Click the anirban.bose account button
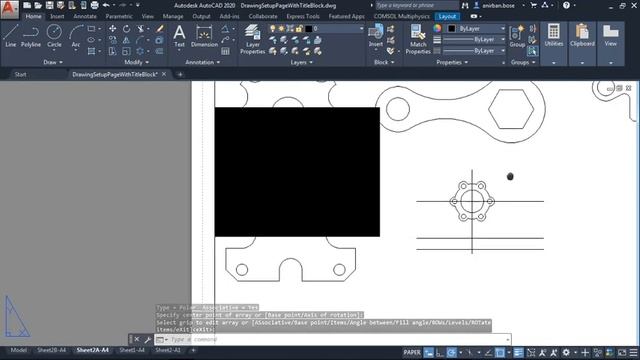This screenshot has width=640, height=360. pyautogui.click(x=498, y=5)
